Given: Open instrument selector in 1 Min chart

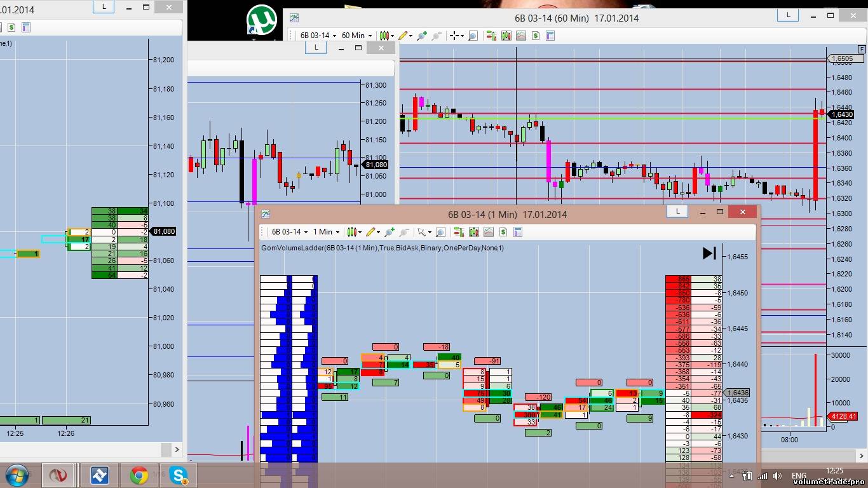Looking at the screenshot, I should (290, 232).
